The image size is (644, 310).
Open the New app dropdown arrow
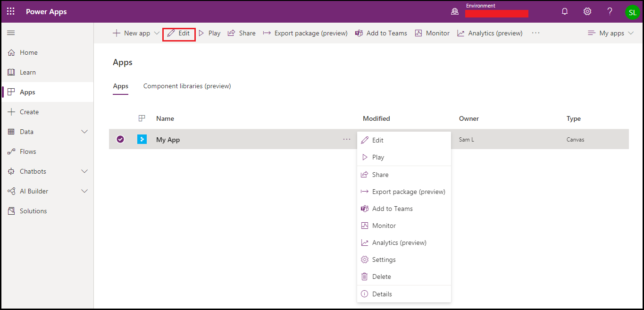157,33
